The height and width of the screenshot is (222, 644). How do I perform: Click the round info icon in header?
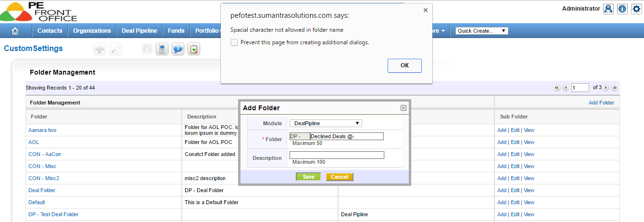click(622, 9)
